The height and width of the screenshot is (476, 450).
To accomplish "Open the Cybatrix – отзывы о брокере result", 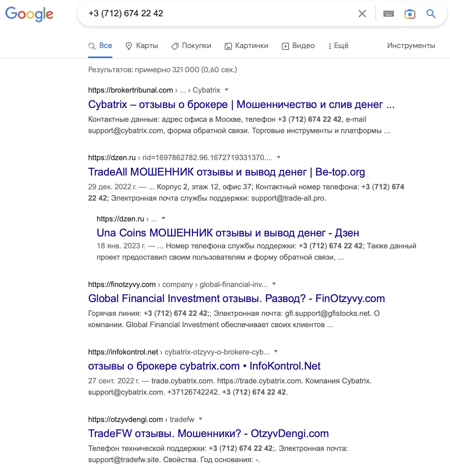I will 241,104.
